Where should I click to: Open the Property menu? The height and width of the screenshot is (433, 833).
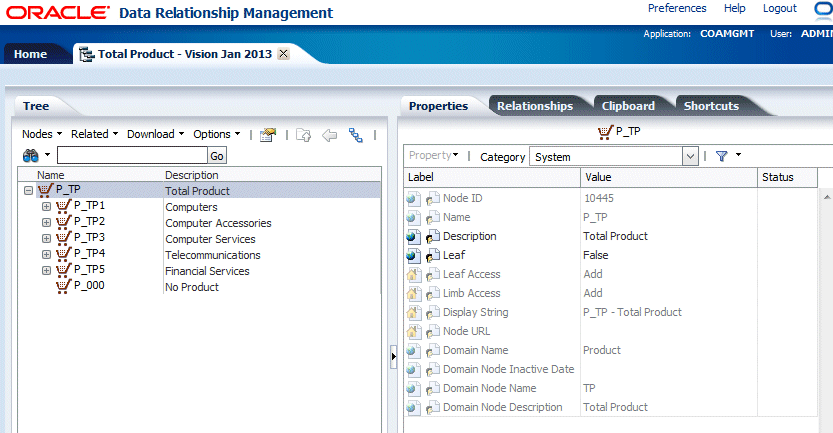[434, 155]
